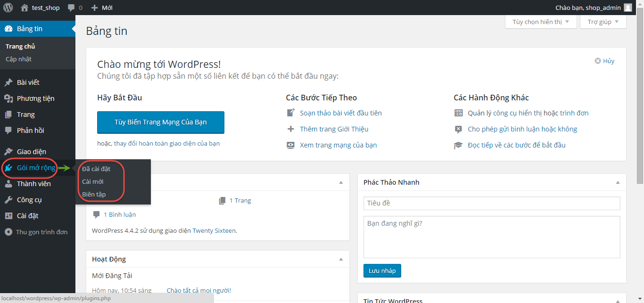Open Twenty Sixteen theme link
Image resolution: width=644 pixels, height=303 pixels.
[x=214, y=230]
